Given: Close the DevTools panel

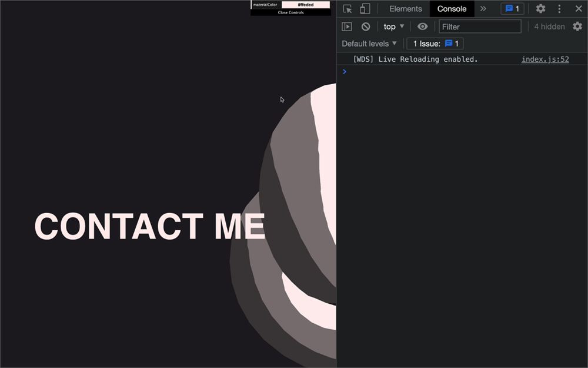Looking at the screenshot, I should pyautogui.click(x=579, y=9).
